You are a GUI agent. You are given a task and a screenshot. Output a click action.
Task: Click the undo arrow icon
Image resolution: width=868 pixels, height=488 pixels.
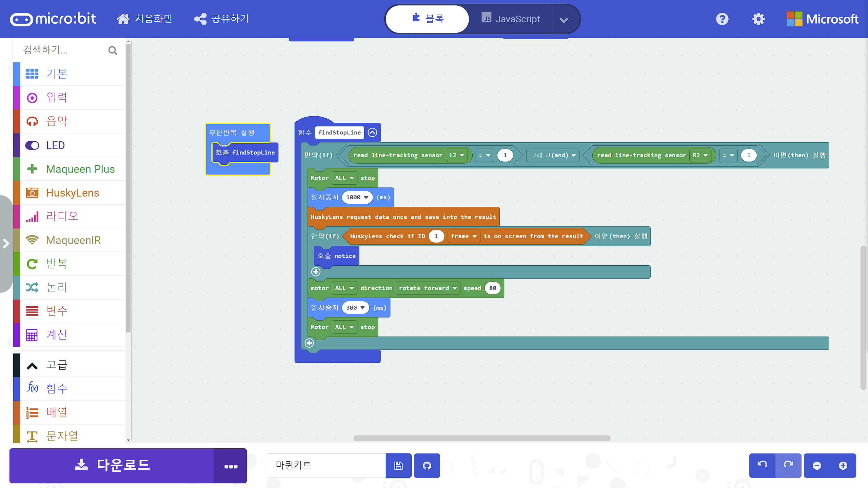(762, 465)
